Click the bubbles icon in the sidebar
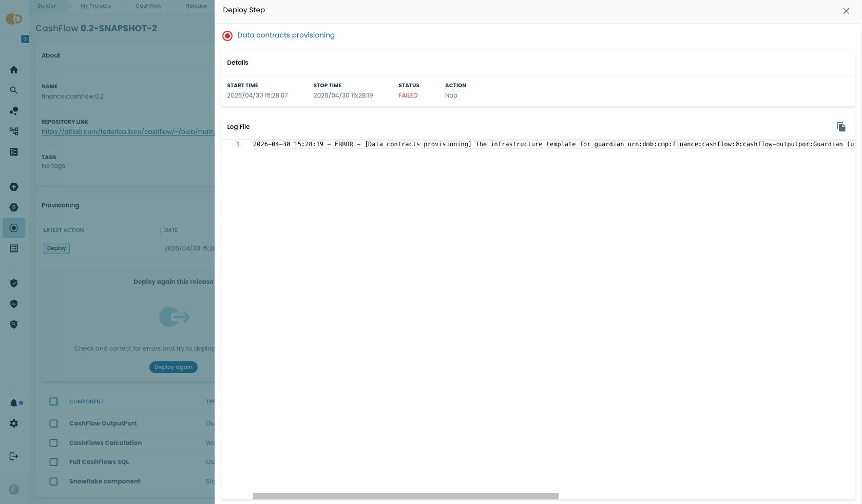The width and height of the screenshot is (862, 504). pos(14,111)
